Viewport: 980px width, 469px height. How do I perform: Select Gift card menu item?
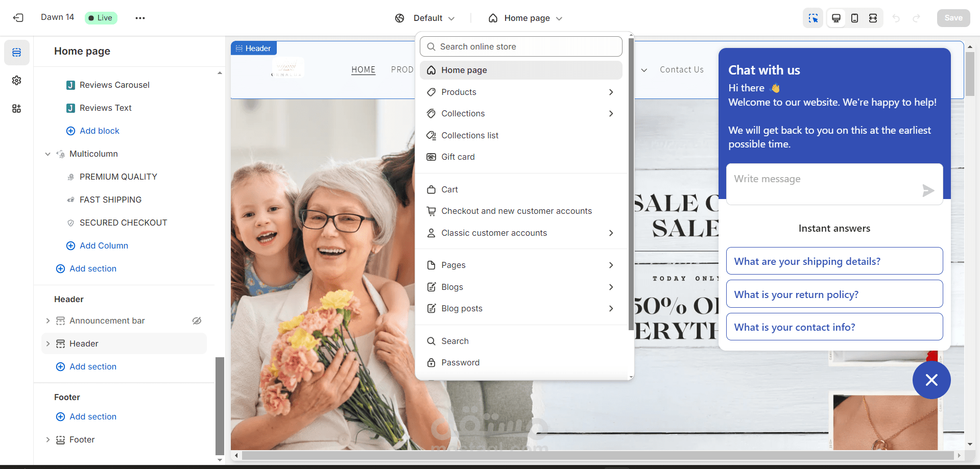[521, 157]
